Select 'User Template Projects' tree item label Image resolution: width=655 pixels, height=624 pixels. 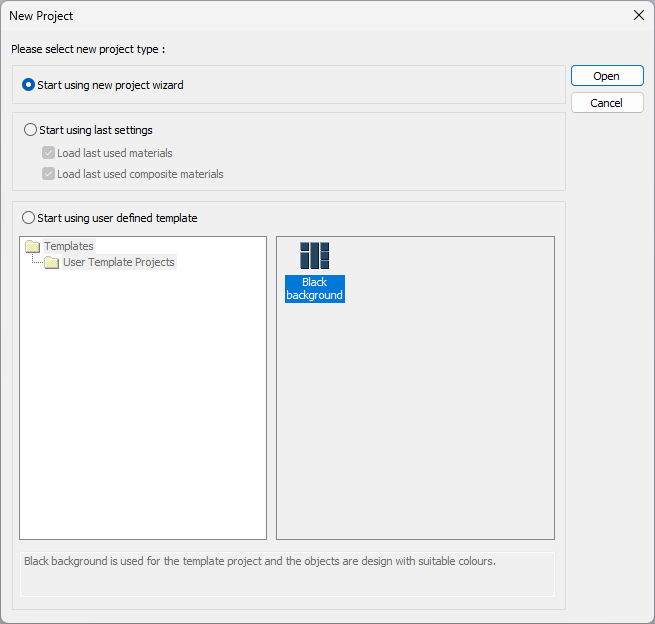pyautogui.click(x=118, y=263)
